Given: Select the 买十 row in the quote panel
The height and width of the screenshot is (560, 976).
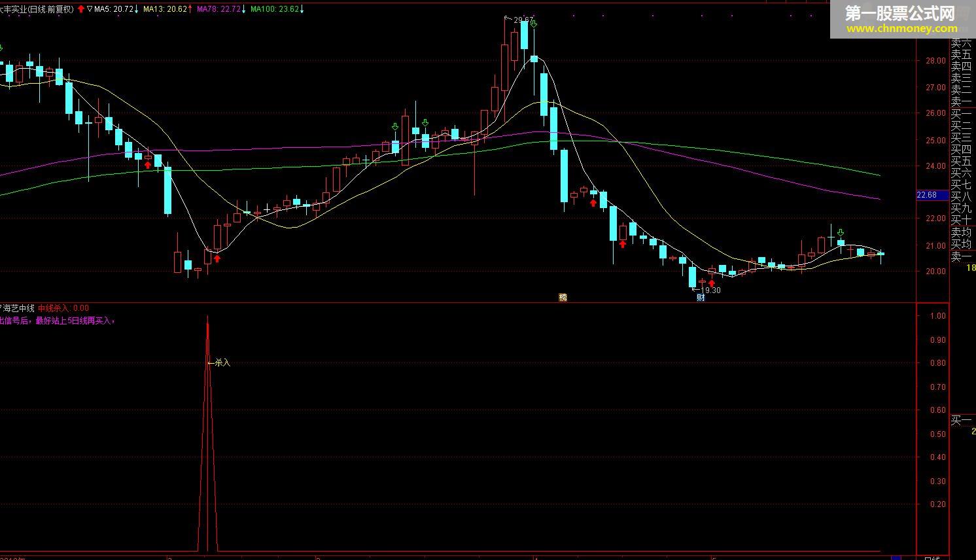Looking at the screenshot, I should 961,220.
